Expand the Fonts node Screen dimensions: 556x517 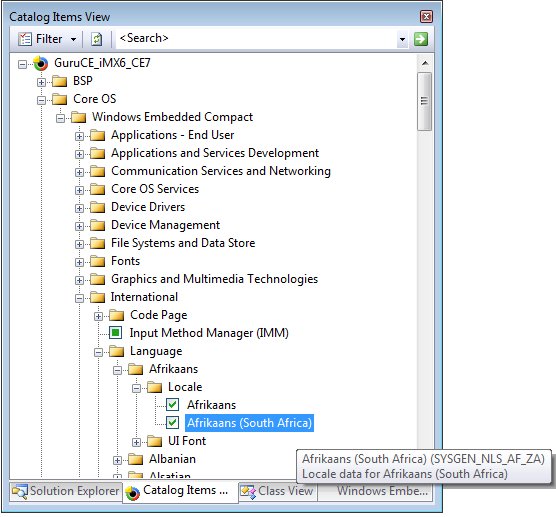79,262
